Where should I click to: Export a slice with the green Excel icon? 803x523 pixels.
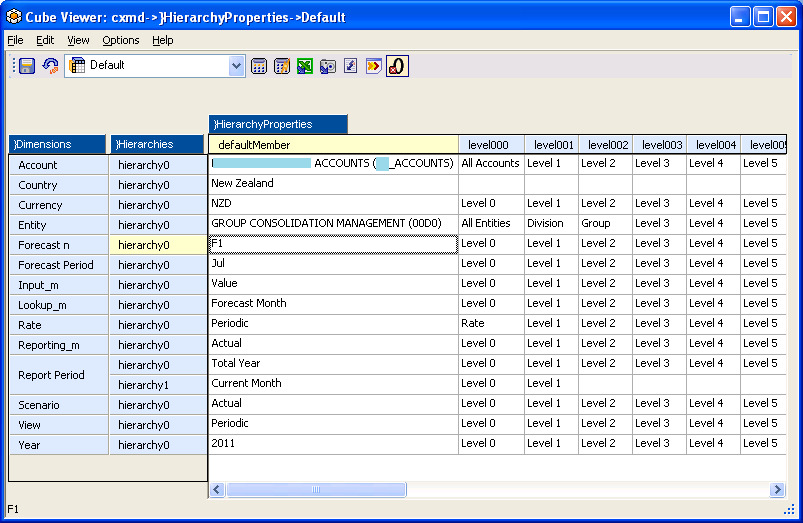point(305,66)
